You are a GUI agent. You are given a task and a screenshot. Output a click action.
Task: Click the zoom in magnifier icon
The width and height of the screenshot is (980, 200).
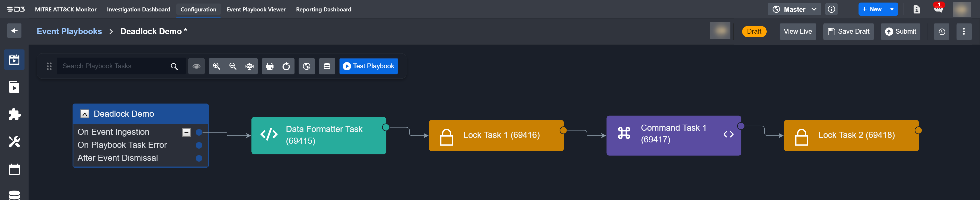tap(216, 66)
